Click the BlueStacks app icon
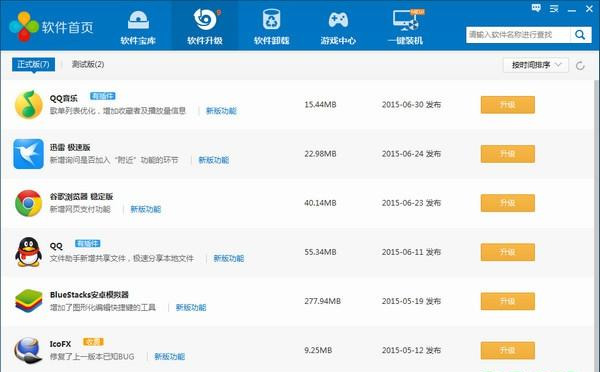 click(x=28, y=301)
